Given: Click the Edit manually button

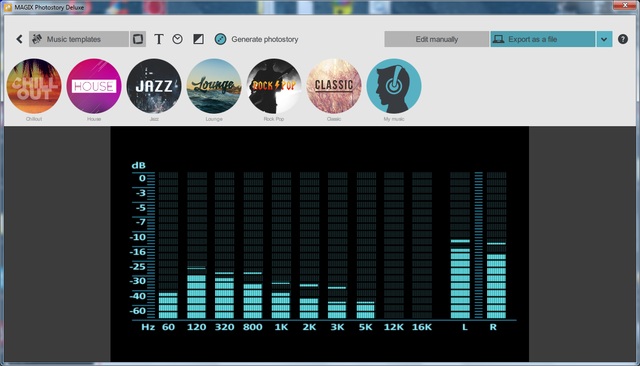Looking at the screenshot, I should click(x=436, y=39).
